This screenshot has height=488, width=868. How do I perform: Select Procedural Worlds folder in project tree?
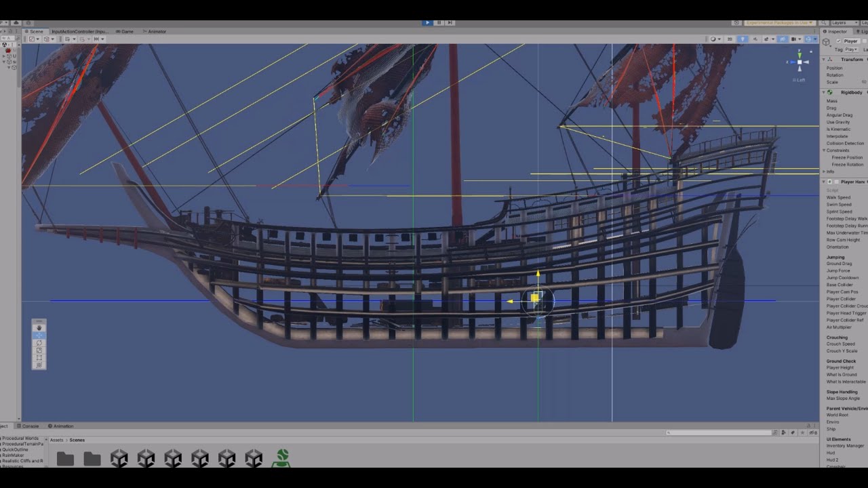[21, 438]
